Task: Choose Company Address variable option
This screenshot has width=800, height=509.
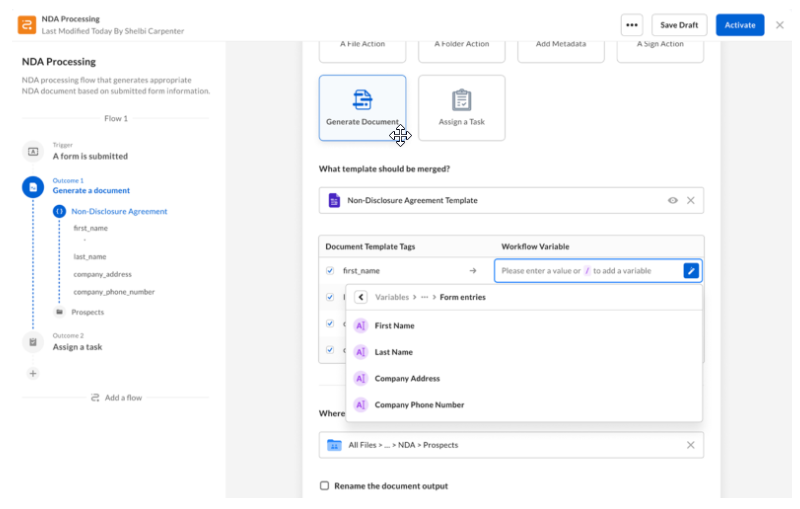Action: coord(407,379)
